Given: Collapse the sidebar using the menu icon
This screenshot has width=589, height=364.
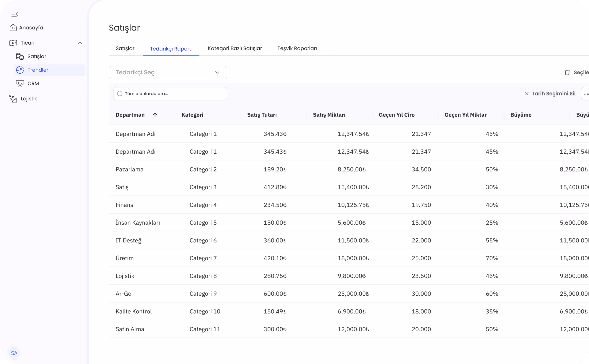Looking at the screenshot, I should [x=14, y=14].
